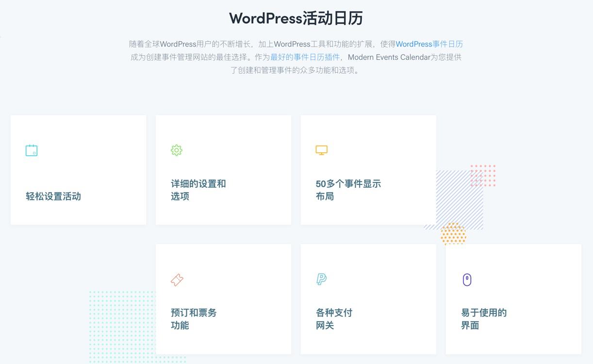This screenshot has width=593, height=364.
Task: Click the Modern Events Calendar text in the description
Action: [x=389, y=57]
